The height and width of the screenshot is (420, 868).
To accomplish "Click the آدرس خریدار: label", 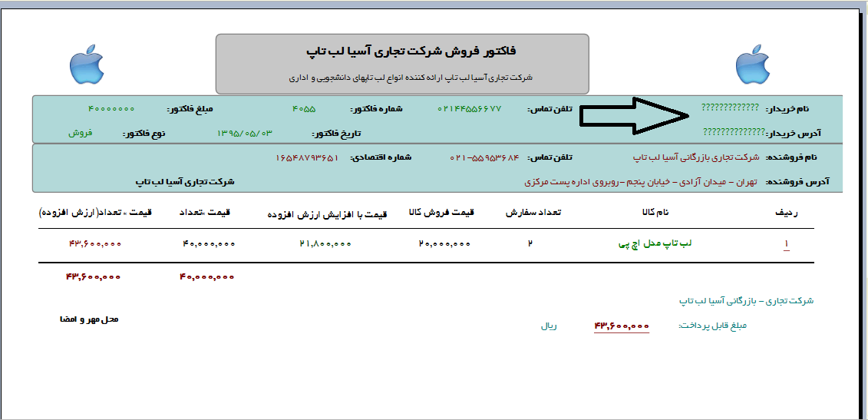I will coord(794,133).
